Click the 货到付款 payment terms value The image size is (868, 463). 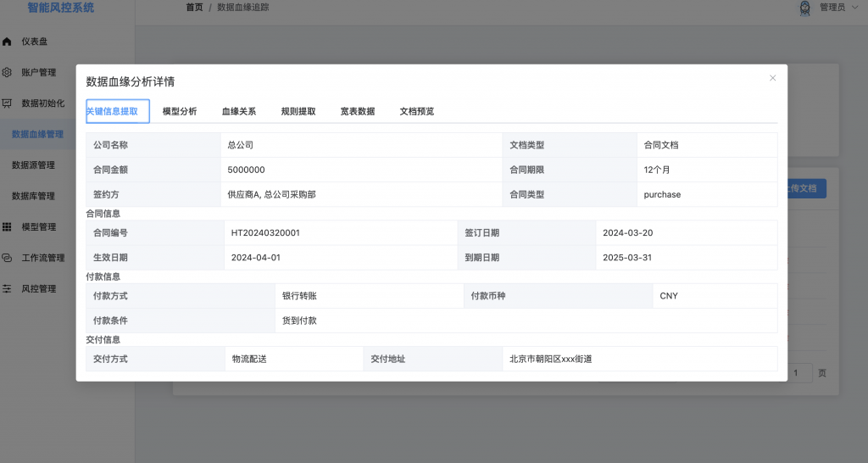pos(299,321)
